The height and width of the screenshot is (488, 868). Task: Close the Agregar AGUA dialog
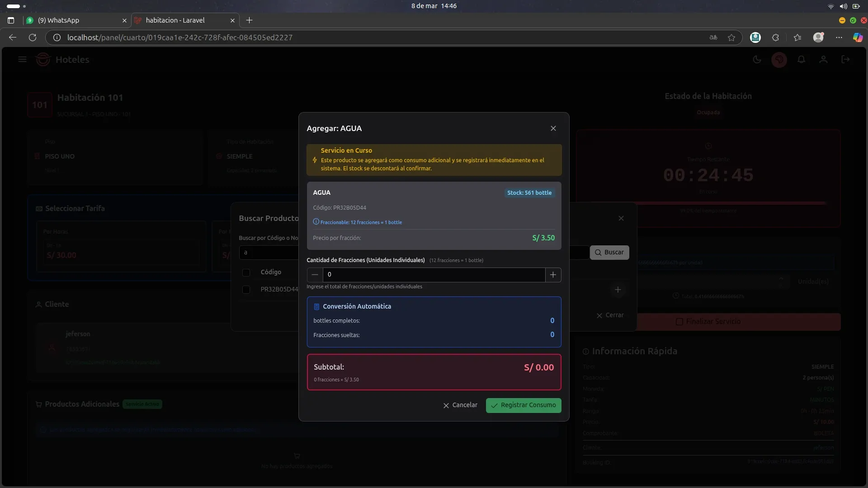(553, 128)
